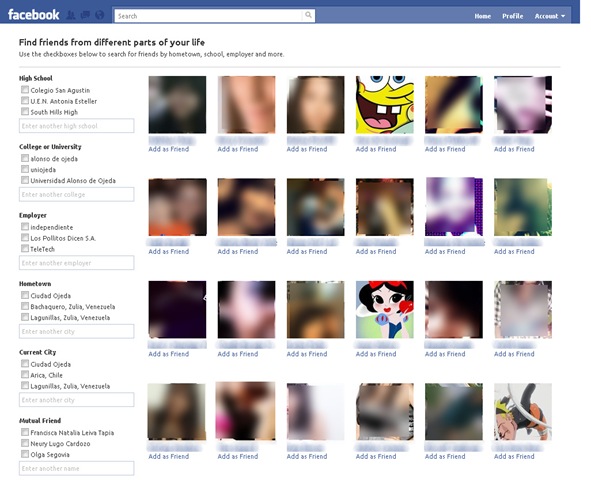Add as Friend under purple second-row picture
This screenshot has width=591, height=480.
pyautogui.click(x=445, y=252)
